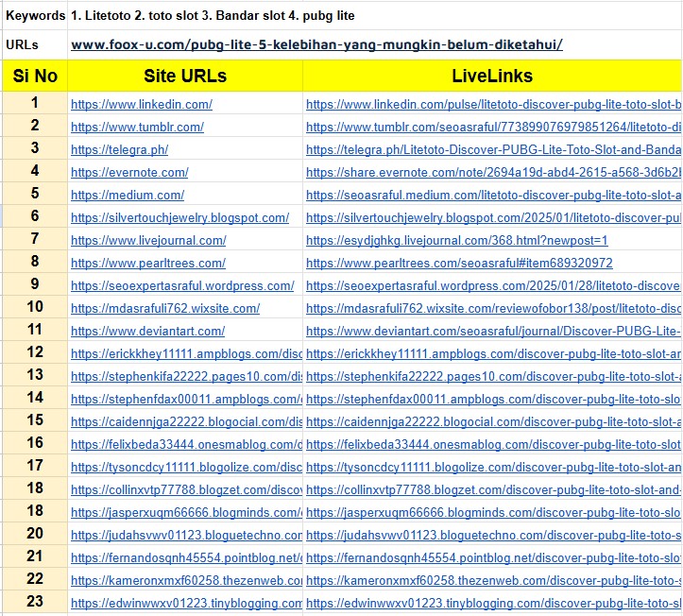Open the caidennjga22222.blogocial.com site link
Image resolution: width=683 pixels, height=616 pixels.
point(186,421)
